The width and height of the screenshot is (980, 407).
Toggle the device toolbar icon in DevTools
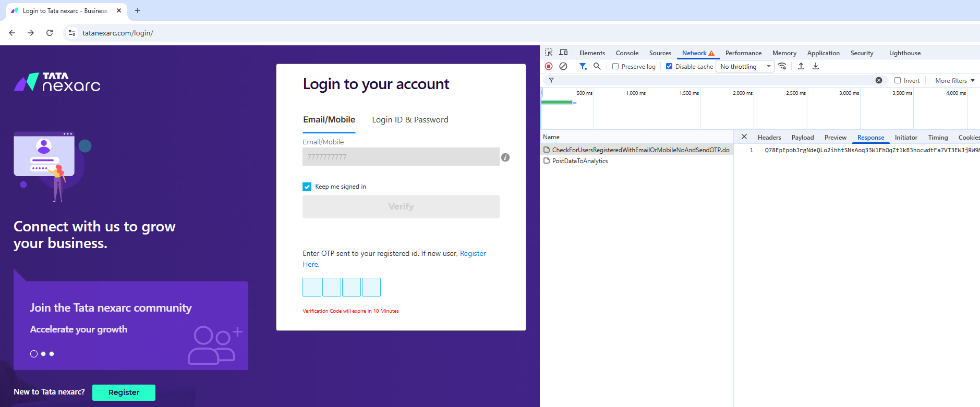pos(563,53)
